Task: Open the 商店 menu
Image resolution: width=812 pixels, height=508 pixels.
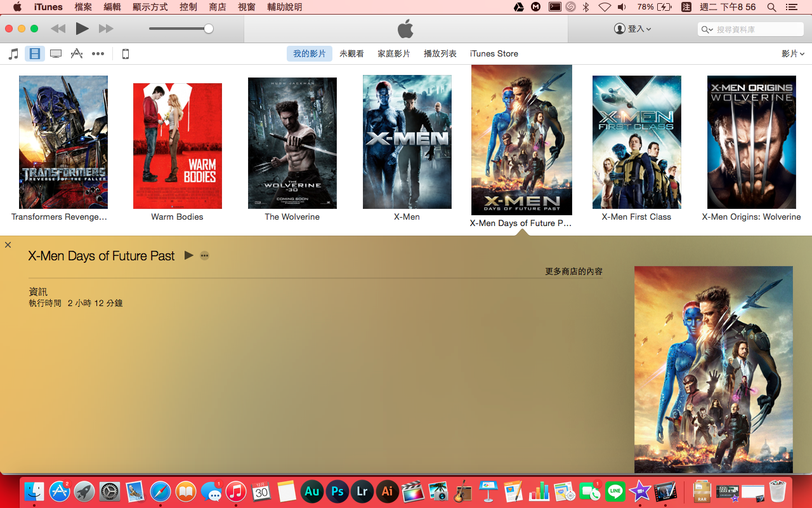Action: pos(218,7)
